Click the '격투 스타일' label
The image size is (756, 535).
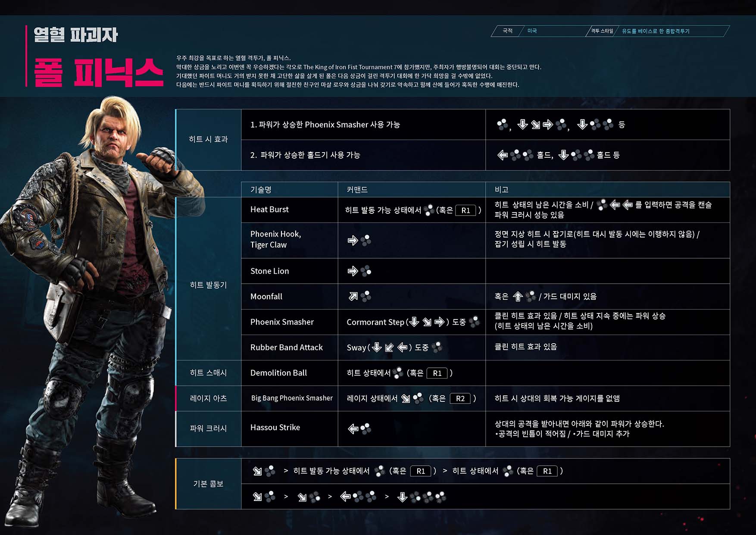602,31
